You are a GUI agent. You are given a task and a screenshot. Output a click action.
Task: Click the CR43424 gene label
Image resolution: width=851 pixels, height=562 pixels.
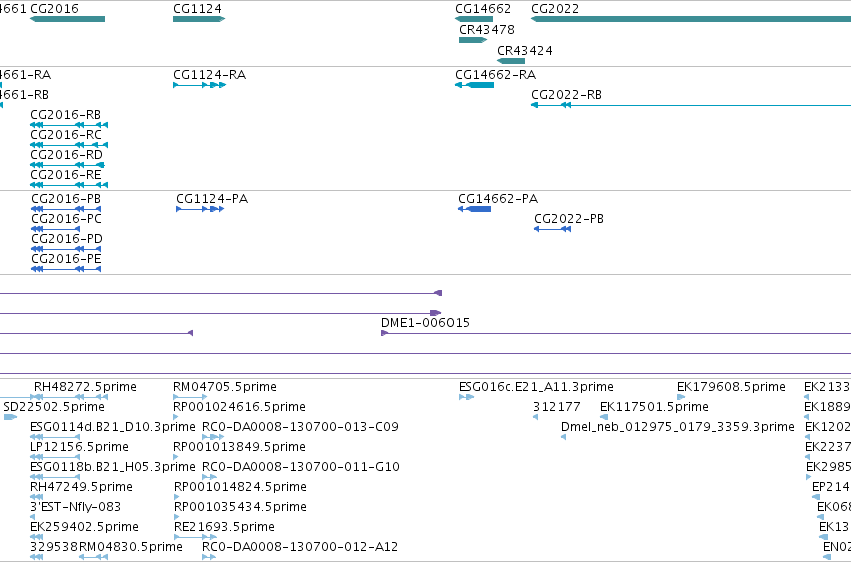pyautogui.click(x=525, y=50)
